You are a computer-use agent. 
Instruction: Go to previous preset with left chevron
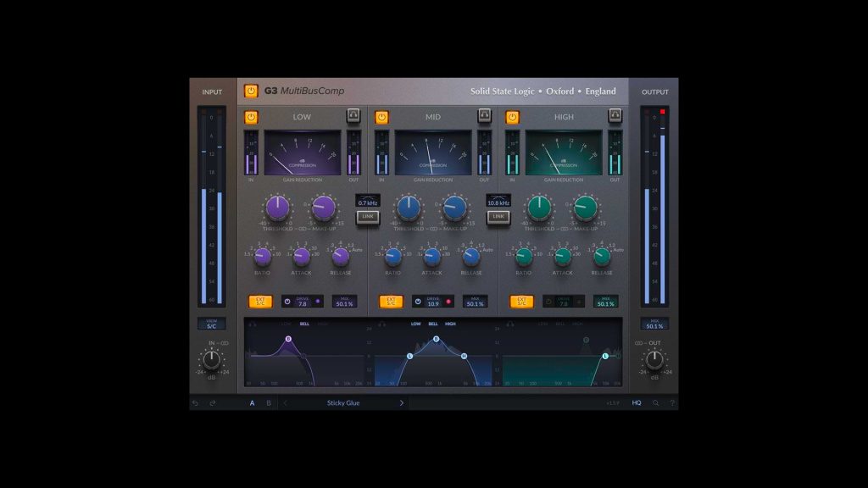tap(285, 403)
